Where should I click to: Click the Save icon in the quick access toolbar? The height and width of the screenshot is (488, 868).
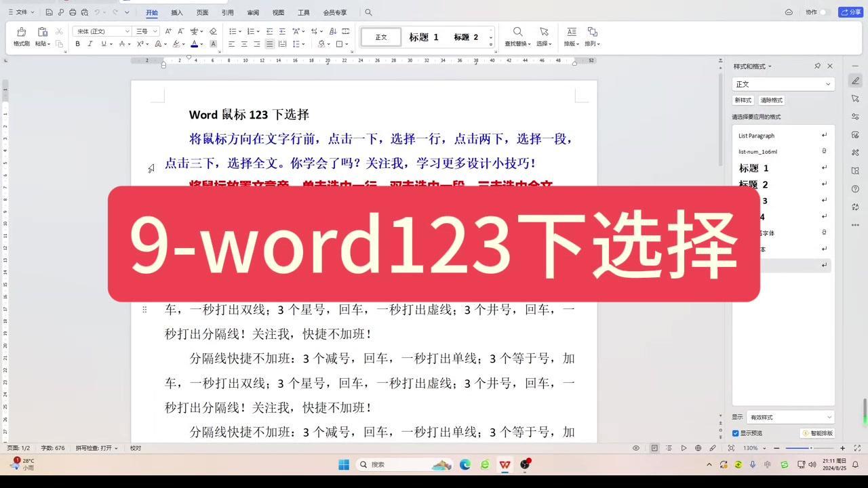coord(50,12)
